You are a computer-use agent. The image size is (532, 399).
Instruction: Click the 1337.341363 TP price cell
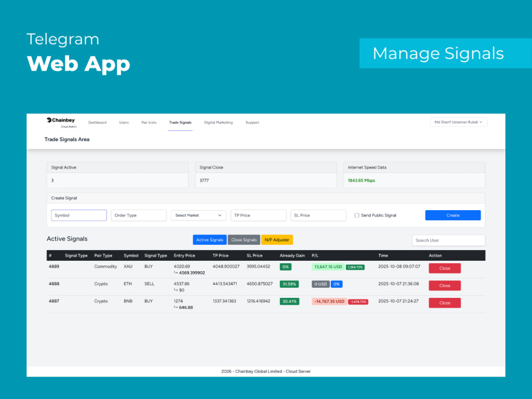(225, 301)
